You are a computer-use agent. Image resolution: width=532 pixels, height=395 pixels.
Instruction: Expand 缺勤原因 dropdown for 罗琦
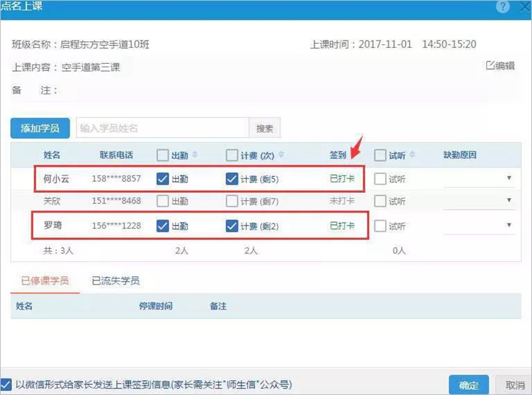(x=509, y=225)
